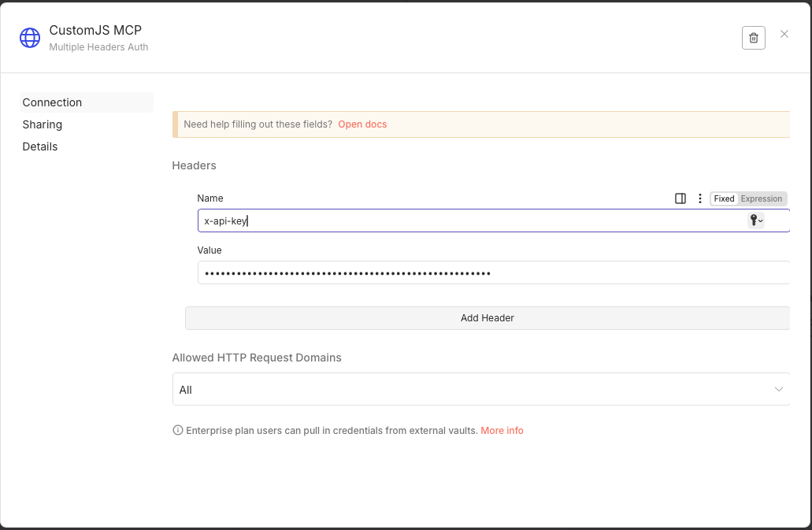Click More info about external vaults

pyautogui.click(x=502, y=430)
